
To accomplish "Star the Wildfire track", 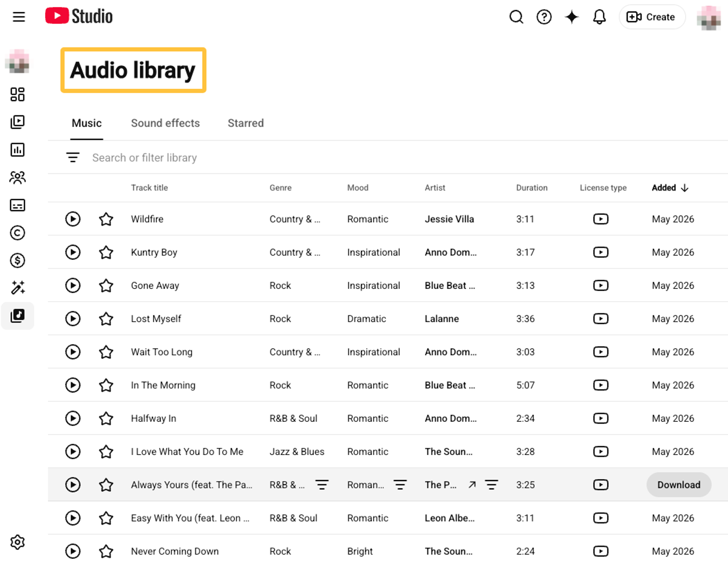I will click(x=106, y=219).
